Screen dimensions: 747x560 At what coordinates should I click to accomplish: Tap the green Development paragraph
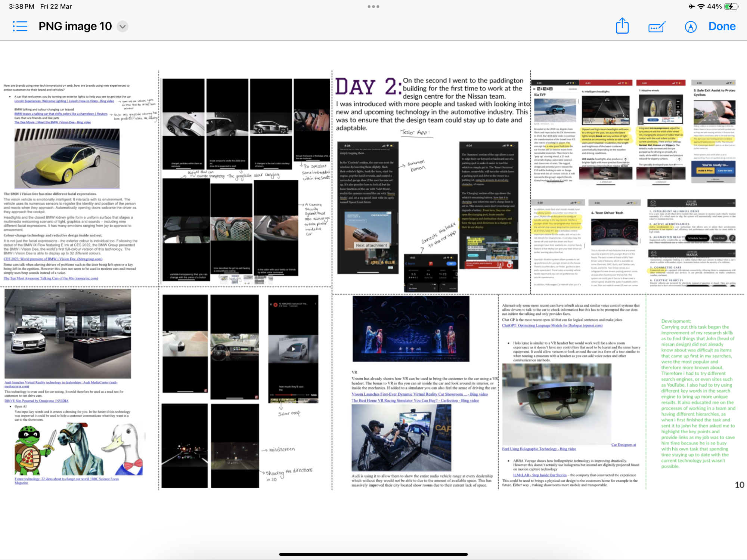click(x=698, y=394)
